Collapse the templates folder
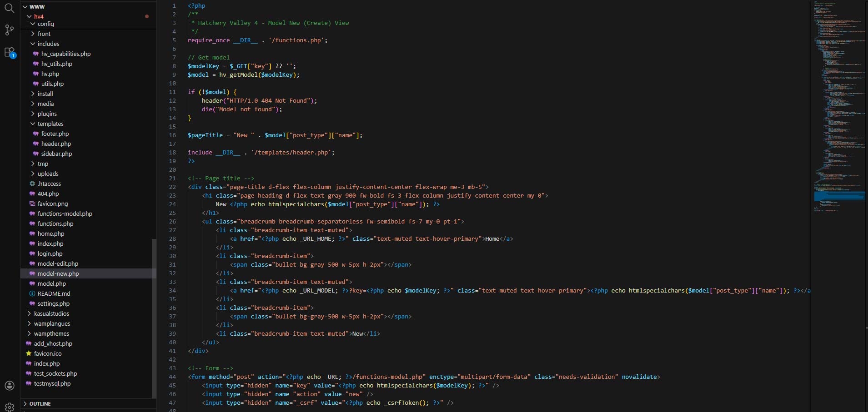 pyautogui.click(x=33, y=124)
